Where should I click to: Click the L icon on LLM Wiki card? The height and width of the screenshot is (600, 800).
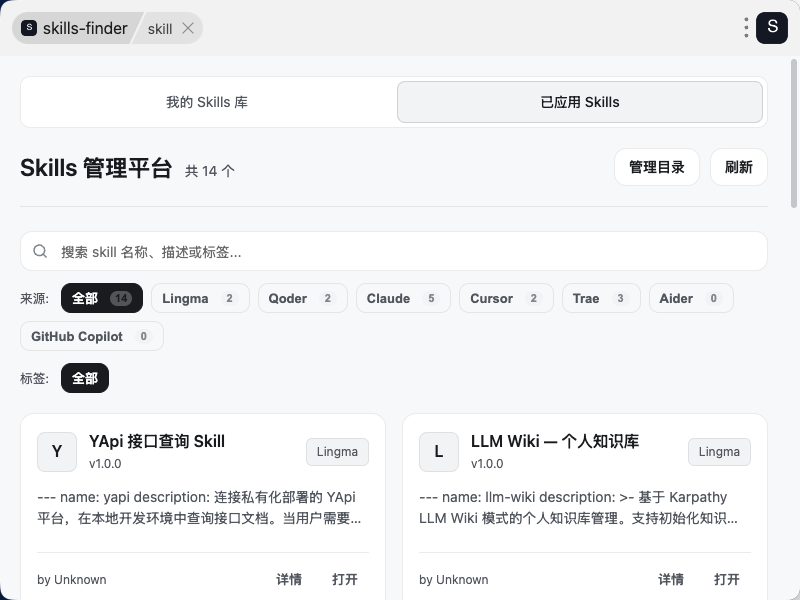(x=438, y=452)
